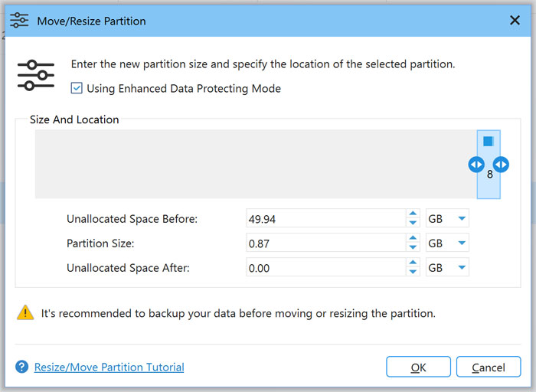
Task: Click the Unallocated Space Before field showing 49.94
Action: point(326,218)
